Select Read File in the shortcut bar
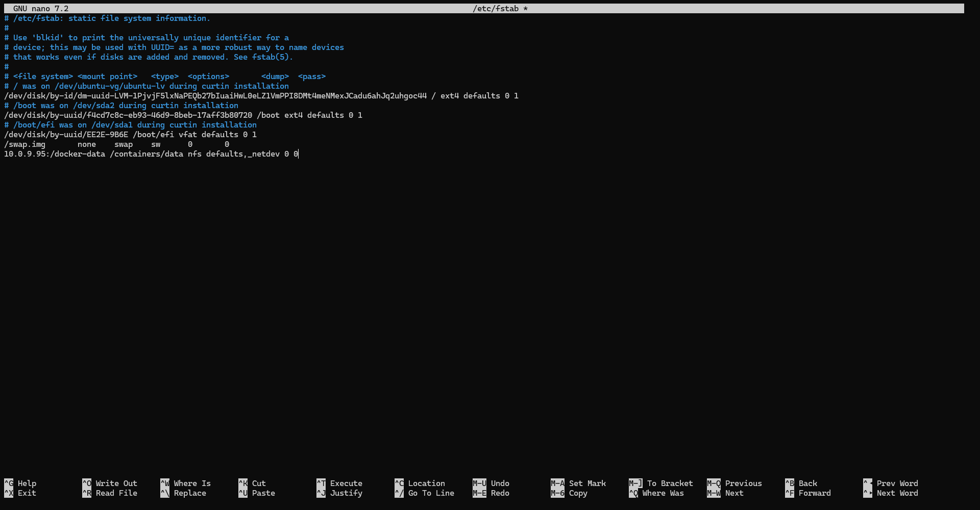Screen dimensions: 980x510 pyautogui.click(x=116, y=493)
